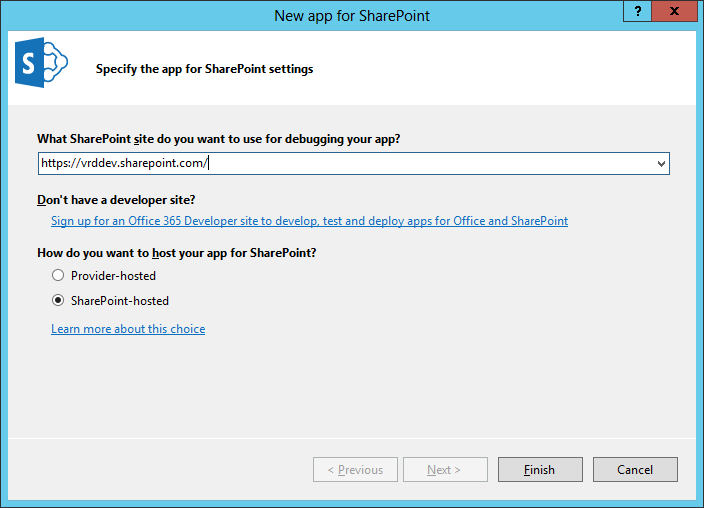Click 'How do you want to host' label
Image resolution: width=704 pixels, height=508 pixels.
(x=177, y=253)
